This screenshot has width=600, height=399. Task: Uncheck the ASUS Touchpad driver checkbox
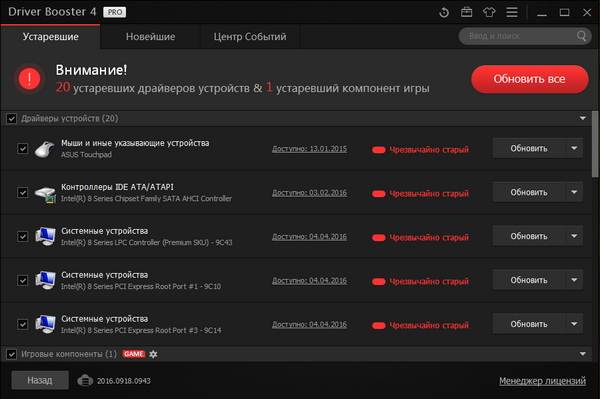(23, 148)
